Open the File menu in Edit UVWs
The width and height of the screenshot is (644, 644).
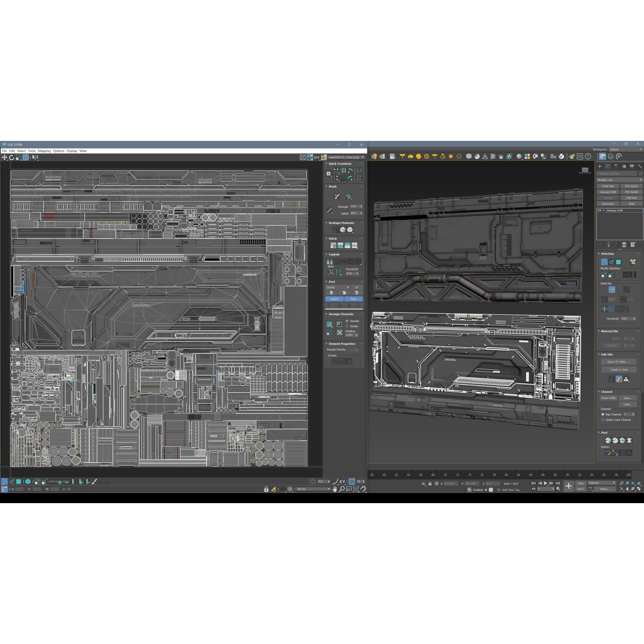[x=4, y=151]
